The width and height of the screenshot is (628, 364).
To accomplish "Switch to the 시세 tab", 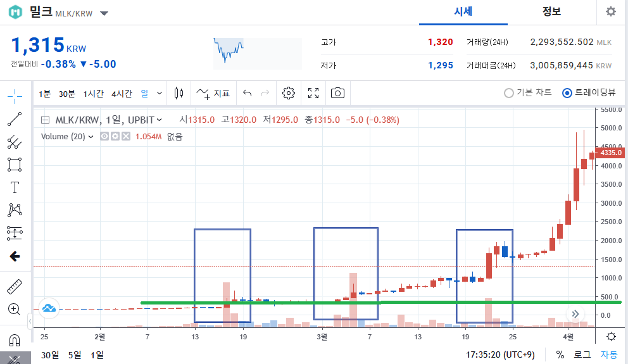I will click(463, 11).
